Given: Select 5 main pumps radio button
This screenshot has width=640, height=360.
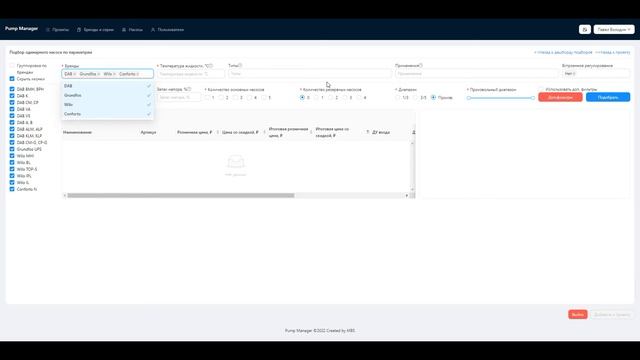Looking at the screenshot, I should pyautogui.click(x=264, y=98).
